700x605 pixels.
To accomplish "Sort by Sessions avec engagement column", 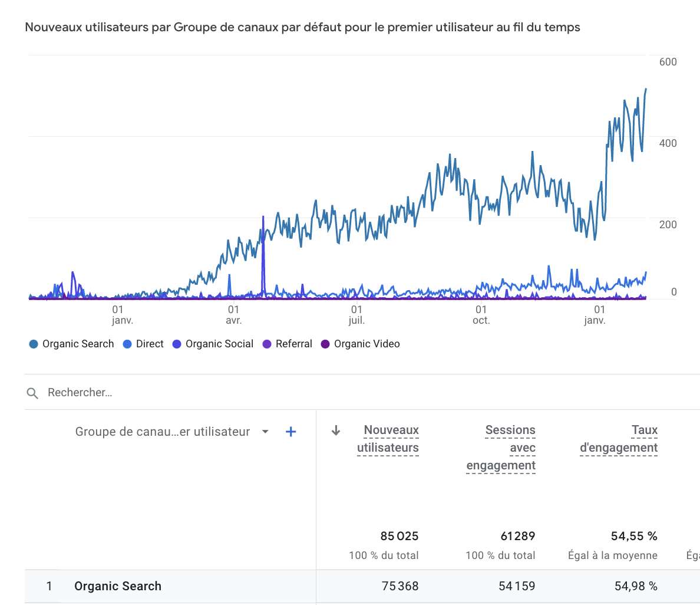I will (x=501, y=448).
